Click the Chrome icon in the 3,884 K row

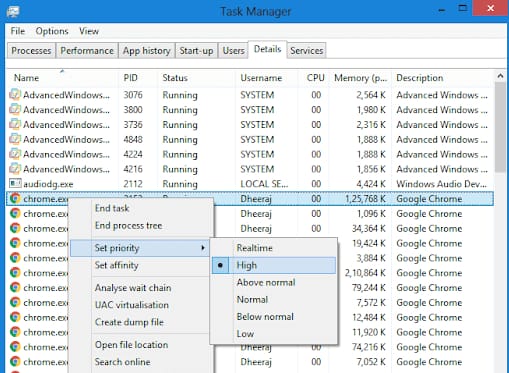pyautogui.click(x=15, y=258)
